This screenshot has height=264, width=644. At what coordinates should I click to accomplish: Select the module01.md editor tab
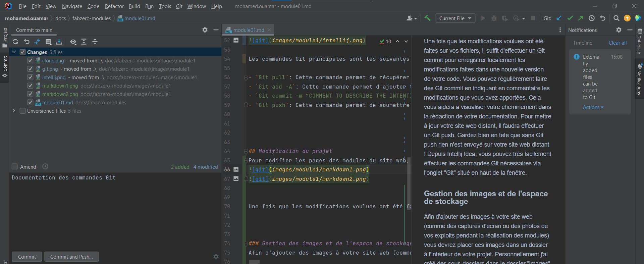[x=249, y=30]
